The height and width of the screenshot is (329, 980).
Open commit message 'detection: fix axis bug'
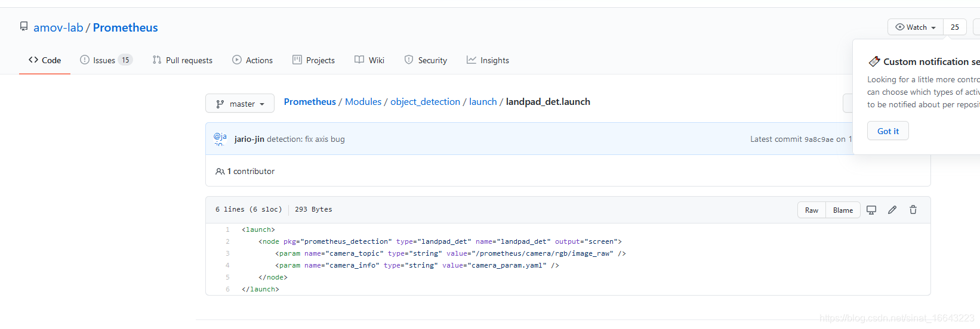(306, 139)
